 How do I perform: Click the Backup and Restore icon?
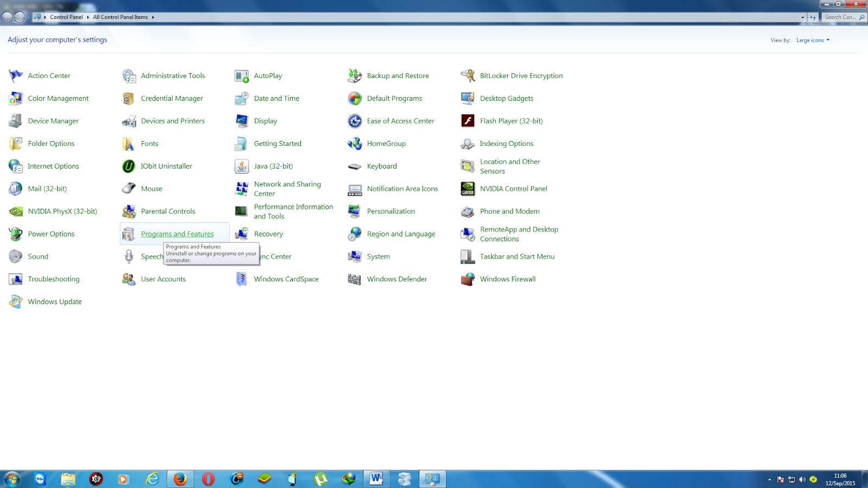click(x=355, y=76)
